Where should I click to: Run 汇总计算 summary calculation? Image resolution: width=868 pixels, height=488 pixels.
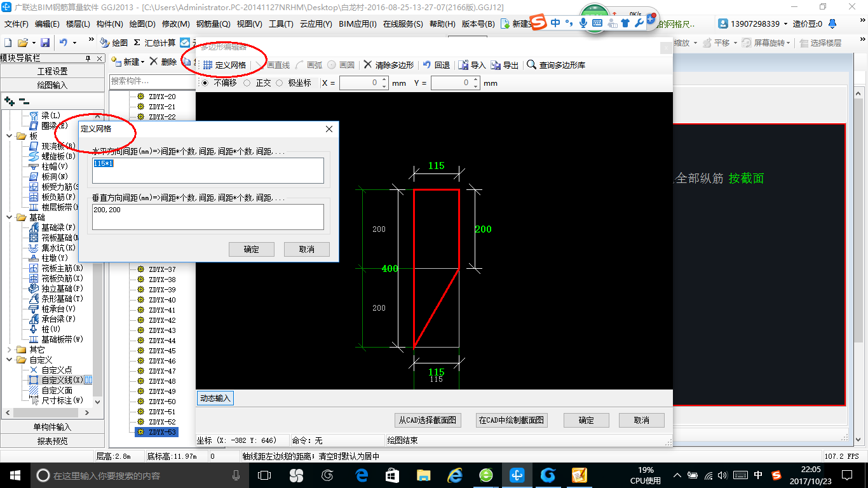point(154,43)
